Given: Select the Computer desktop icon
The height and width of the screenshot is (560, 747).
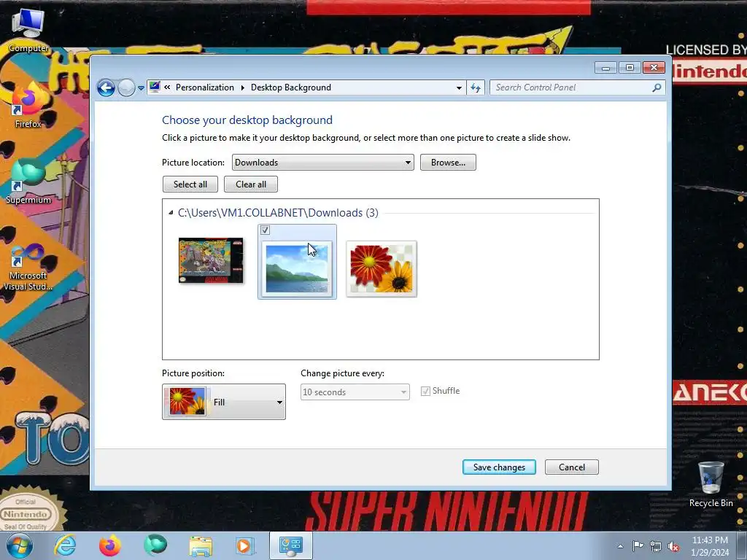Looking at the screenshot, I should coord(28,31).
